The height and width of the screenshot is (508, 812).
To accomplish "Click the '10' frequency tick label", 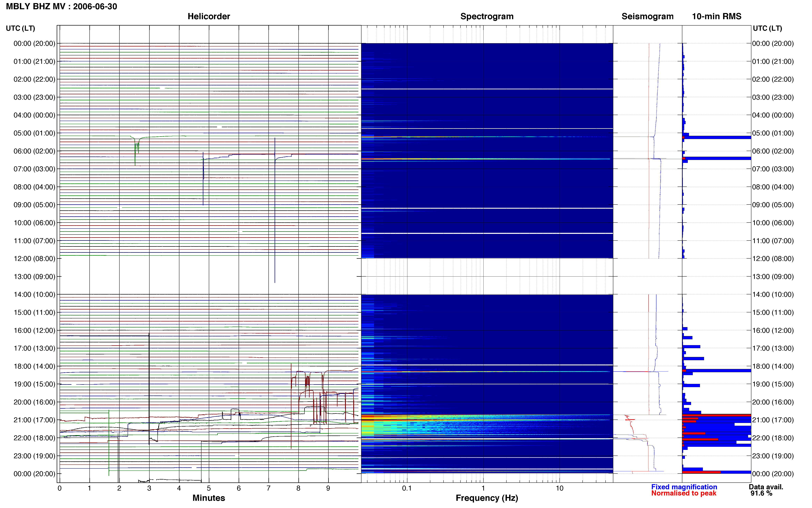I will 559,488.
